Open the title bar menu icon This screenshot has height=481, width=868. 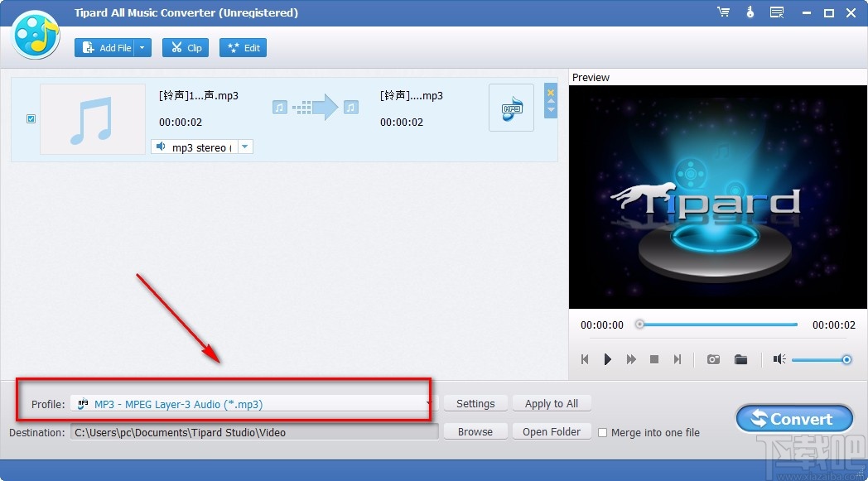[x=777, y=12]
